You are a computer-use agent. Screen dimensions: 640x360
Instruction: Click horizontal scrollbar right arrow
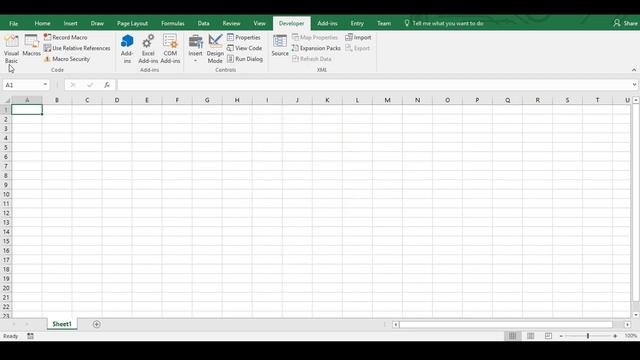[627, 324]
